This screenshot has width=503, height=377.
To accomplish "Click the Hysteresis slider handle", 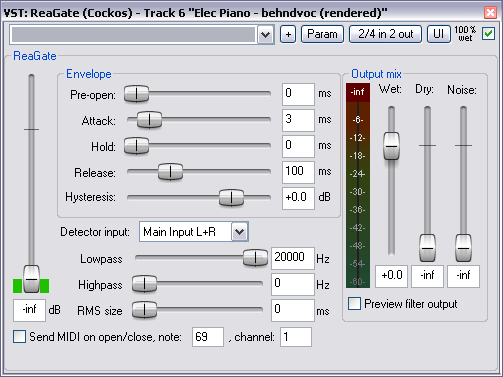I will 231,197.
